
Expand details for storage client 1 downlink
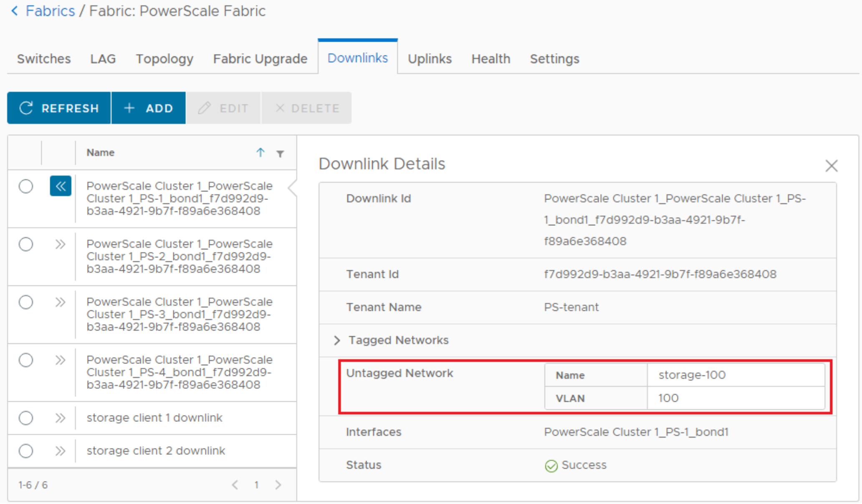click(x=61, y=418)
